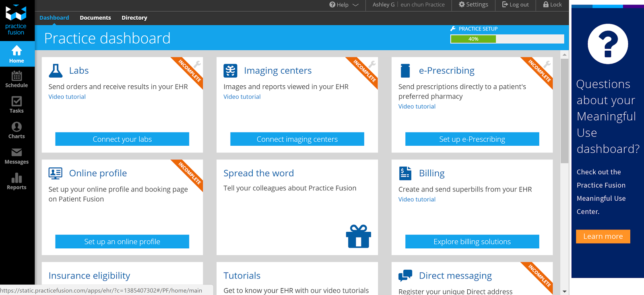Click the eun chun Practice label

tap(423, 5)
